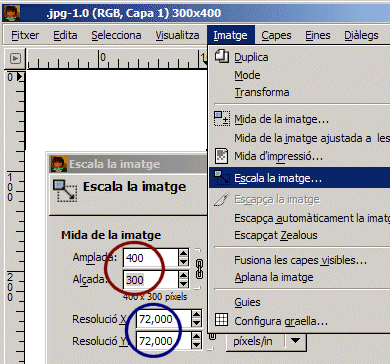Toggle the chain link between width and height
Viewport: 390px width, 364px height.
click(199, 269)
